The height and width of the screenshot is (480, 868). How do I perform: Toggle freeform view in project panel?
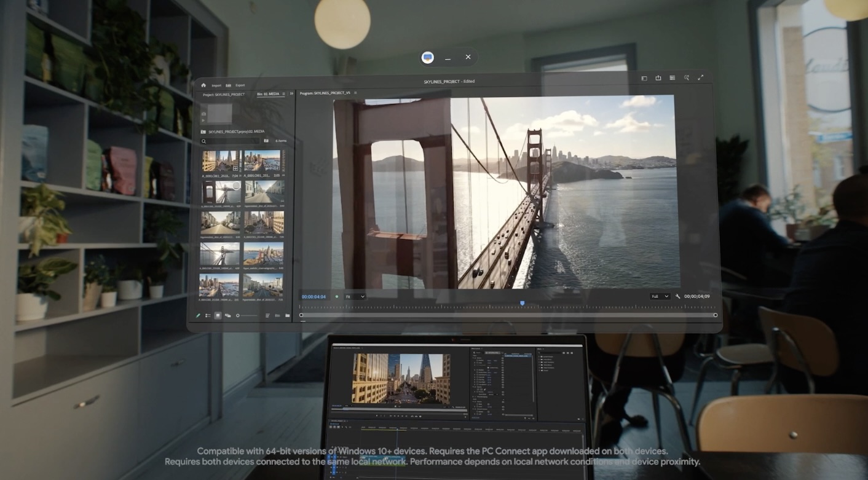click(x=227, y=315)
